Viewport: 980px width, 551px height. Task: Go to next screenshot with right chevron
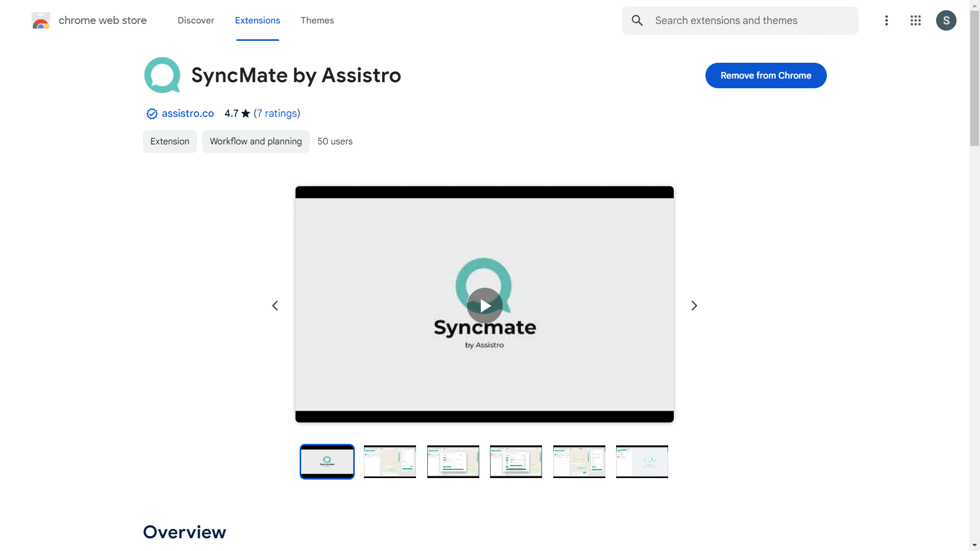694,306
